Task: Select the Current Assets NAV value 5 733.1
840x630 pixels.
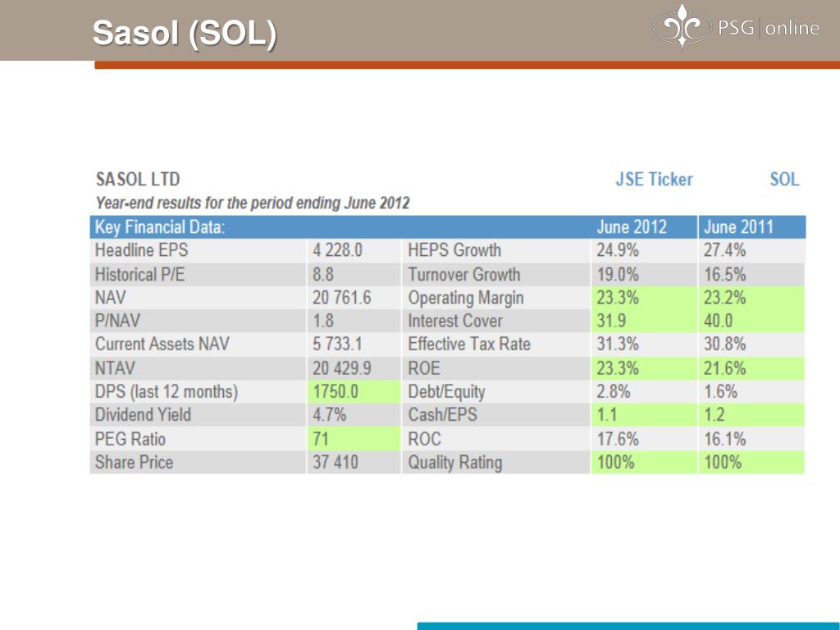Action: (337, 344)
